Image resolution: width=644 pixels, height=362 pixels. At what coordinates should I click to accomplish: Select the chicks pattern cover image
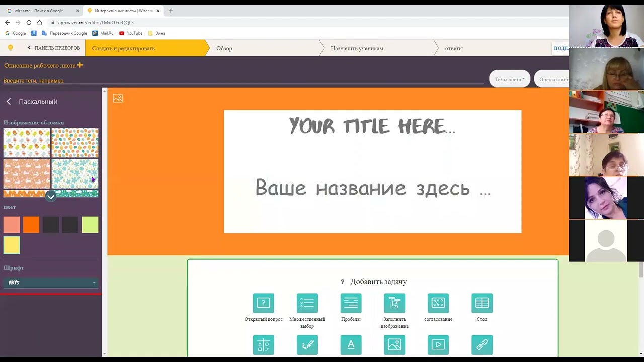[x=27, y=143]
